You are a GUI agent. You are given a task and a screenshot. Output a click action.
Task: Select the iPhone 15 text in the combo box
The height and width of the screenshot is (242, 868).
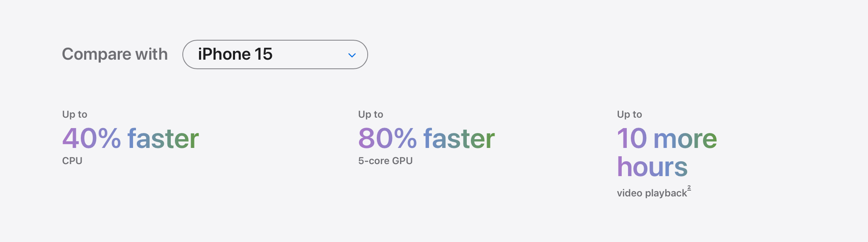[x=235, y=54]
